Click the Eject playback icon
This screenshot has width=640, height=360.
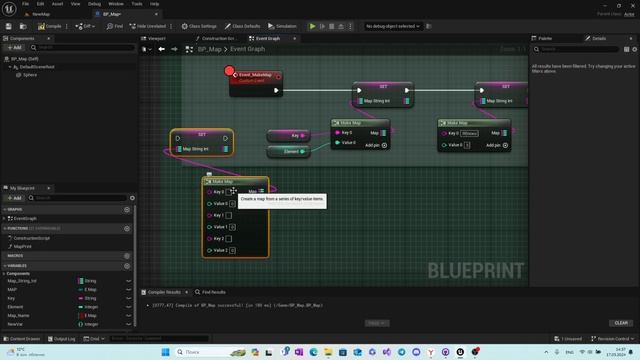coord(341,26)
